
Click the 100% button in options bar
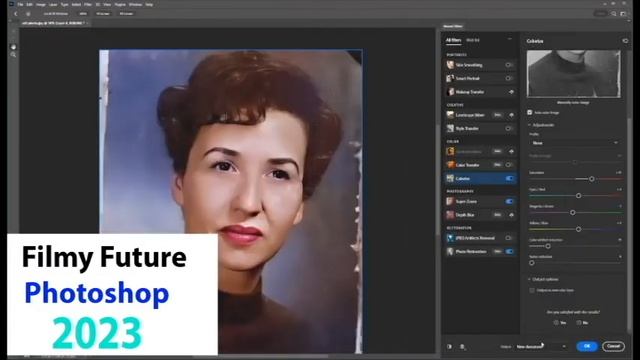[x=83, y=13]
